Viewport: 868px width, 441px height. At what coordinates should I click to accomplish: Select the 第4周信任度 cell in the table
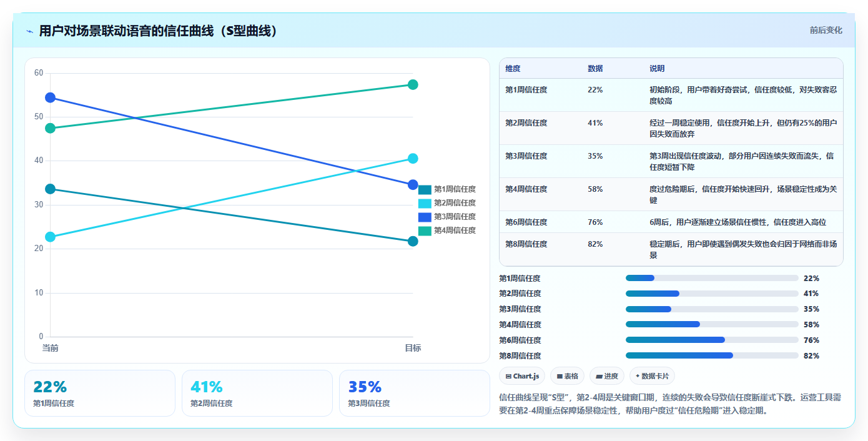tap(526, 189)
